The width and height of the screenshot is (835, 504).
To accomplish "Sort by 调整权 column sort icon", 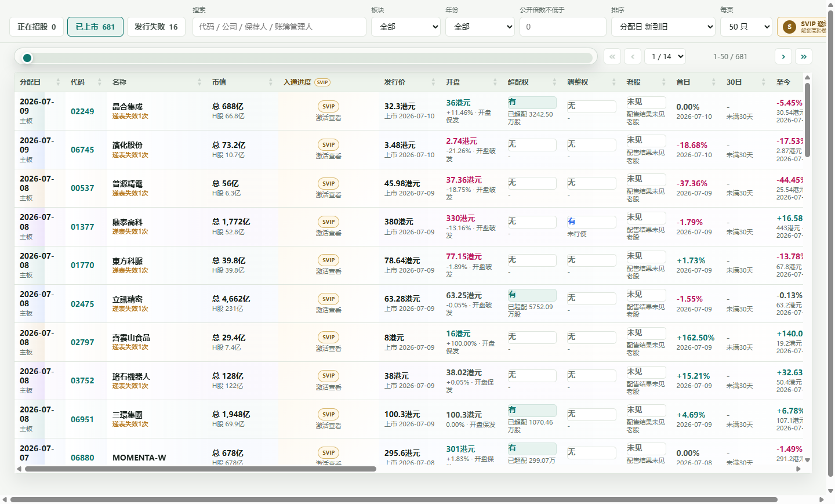I will (x=614, y=82).
